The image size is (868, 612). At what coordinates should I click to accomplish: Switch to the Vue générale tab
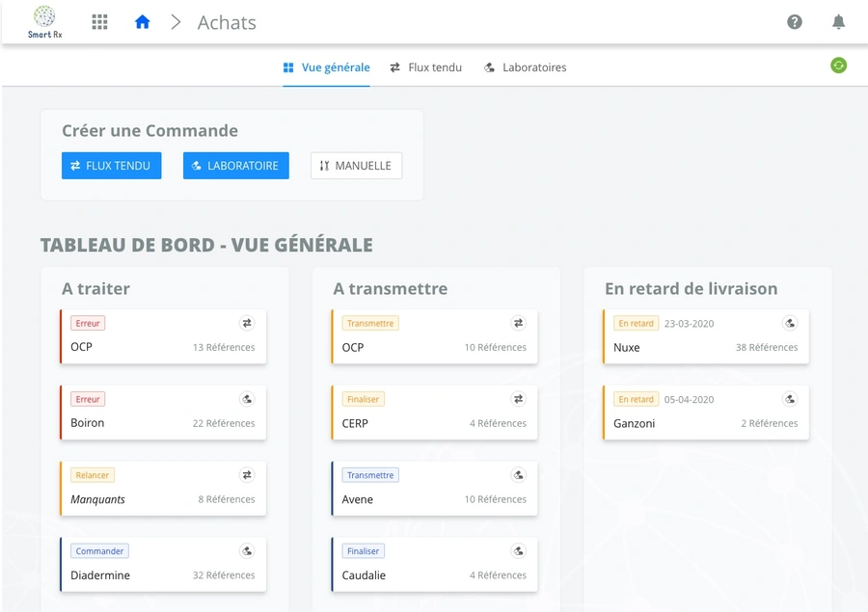coord(326,67)
